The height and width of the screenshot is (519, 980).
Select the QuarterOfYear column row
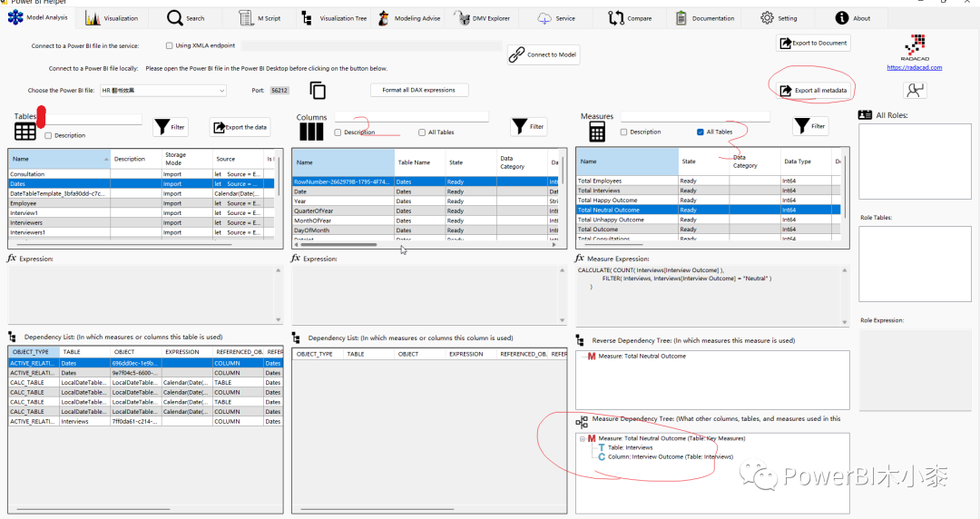426,211
